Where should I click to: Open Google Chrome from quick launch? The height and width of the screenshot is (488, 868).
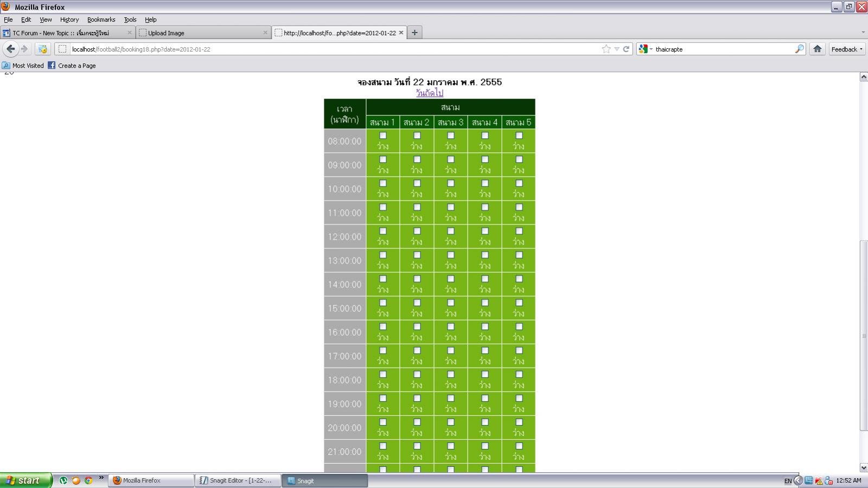coord(88,480)
